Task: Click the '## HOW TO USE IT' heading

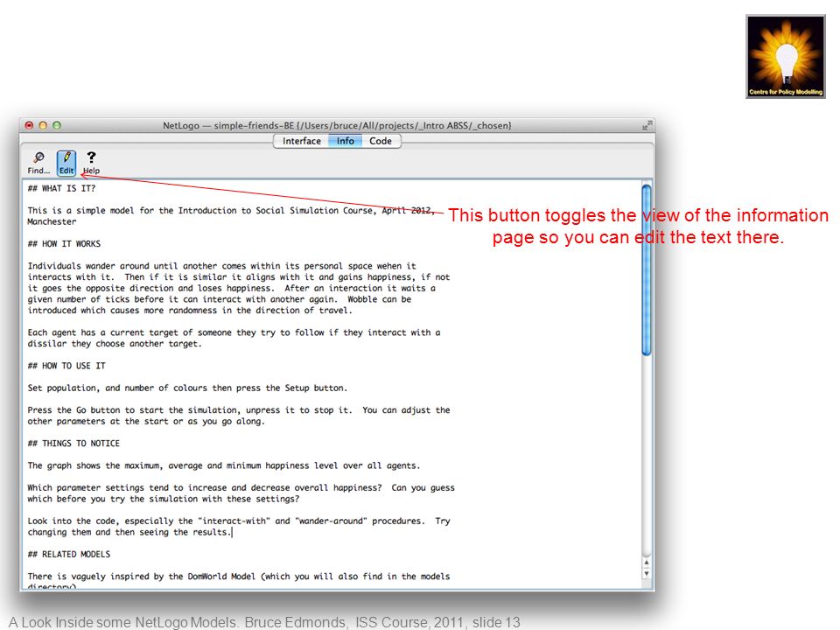Action: (67, 366)
